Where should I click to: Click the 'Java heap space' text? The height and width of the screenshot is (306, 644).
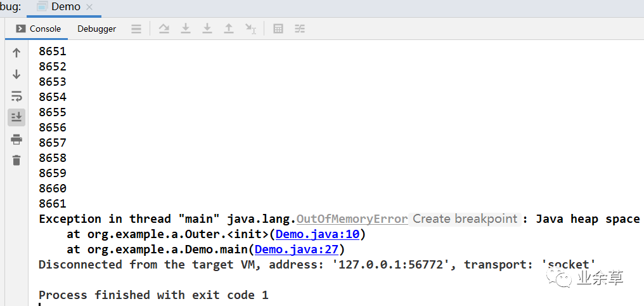tap(588, 219)
